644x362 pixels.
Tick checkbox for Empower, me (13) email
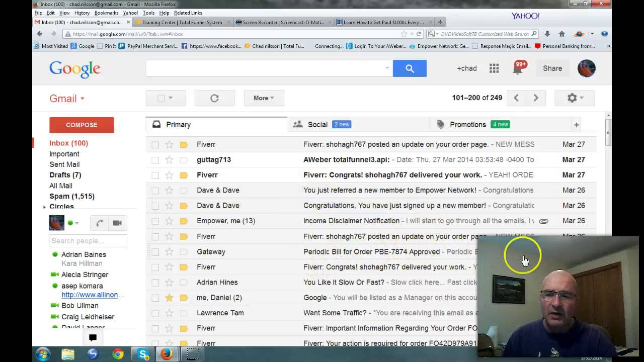[155, 221]
